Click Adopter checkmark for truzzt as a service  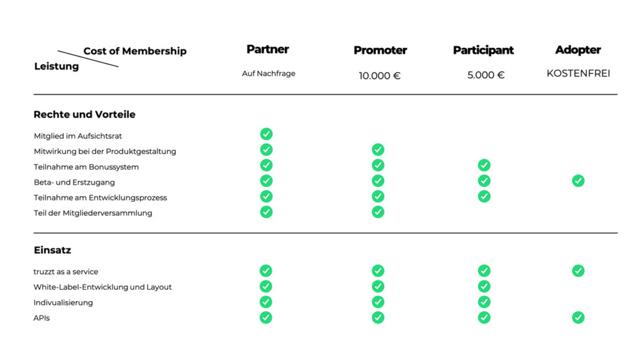pyautogui.click(x=579, y=271)
